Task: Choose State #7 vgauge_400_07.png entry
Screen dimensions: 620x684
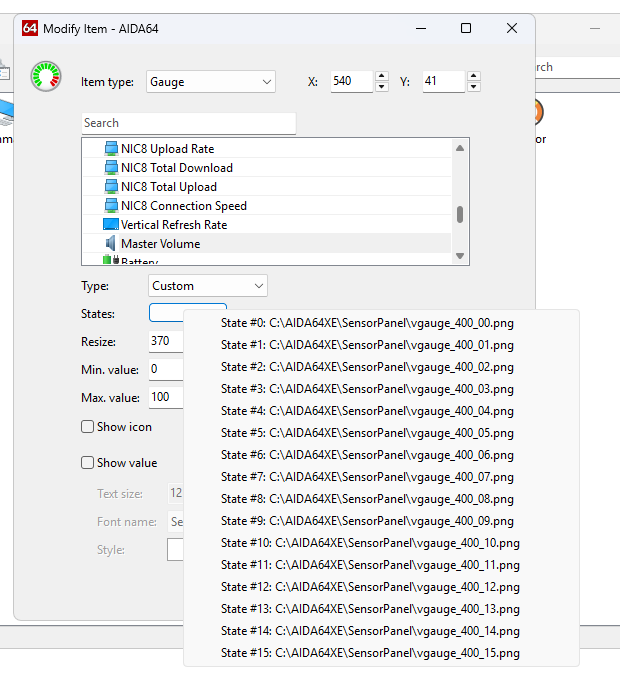Action: click(367, 477)
